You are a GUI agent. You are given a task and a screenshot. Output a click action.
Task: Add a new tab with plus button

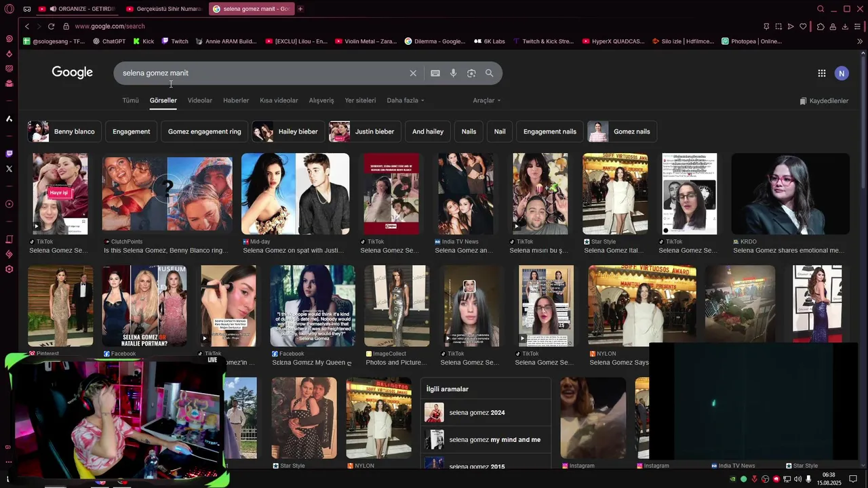(x=300, y=9)
